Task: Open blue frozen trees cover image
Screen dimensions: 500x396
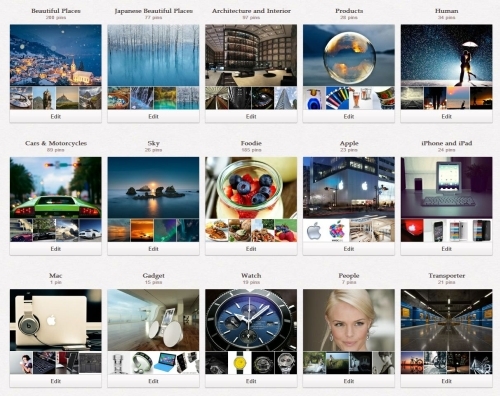Action: click(153, 55)
